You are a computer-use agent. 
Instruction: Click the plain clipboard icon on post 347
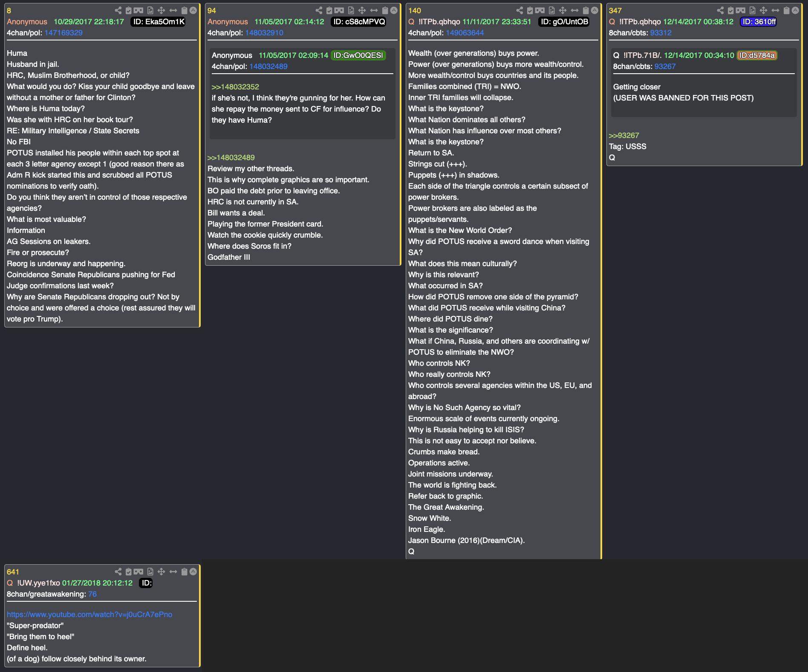786,10
